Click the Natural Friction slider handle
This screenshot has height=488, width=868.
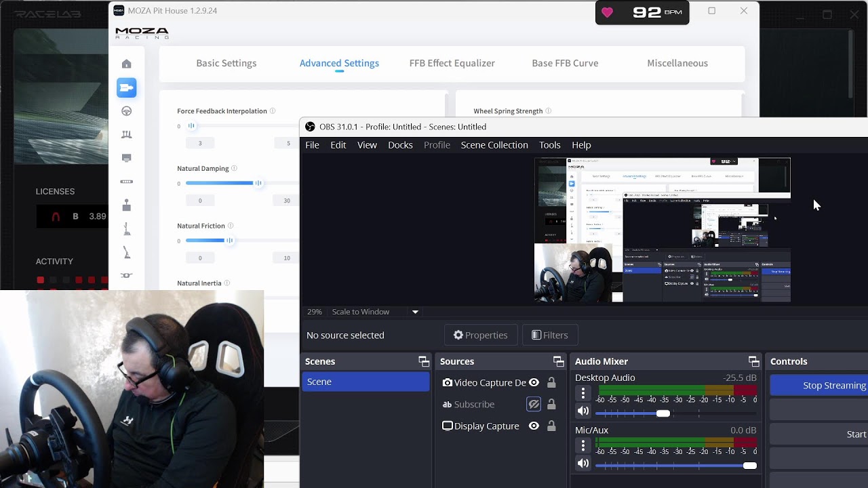(x=229, y=241)
